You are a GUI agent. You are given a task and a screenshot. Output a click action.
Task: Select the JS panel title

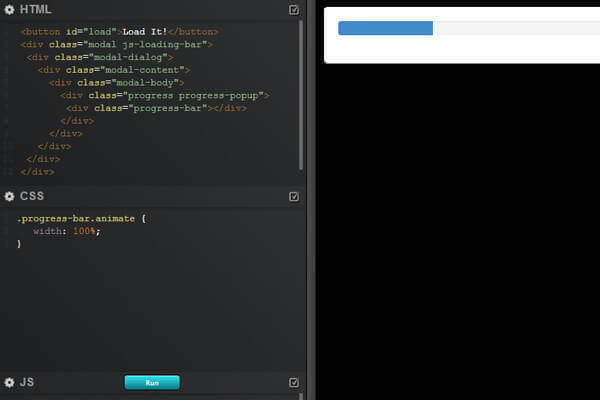(x=27, y=382)
